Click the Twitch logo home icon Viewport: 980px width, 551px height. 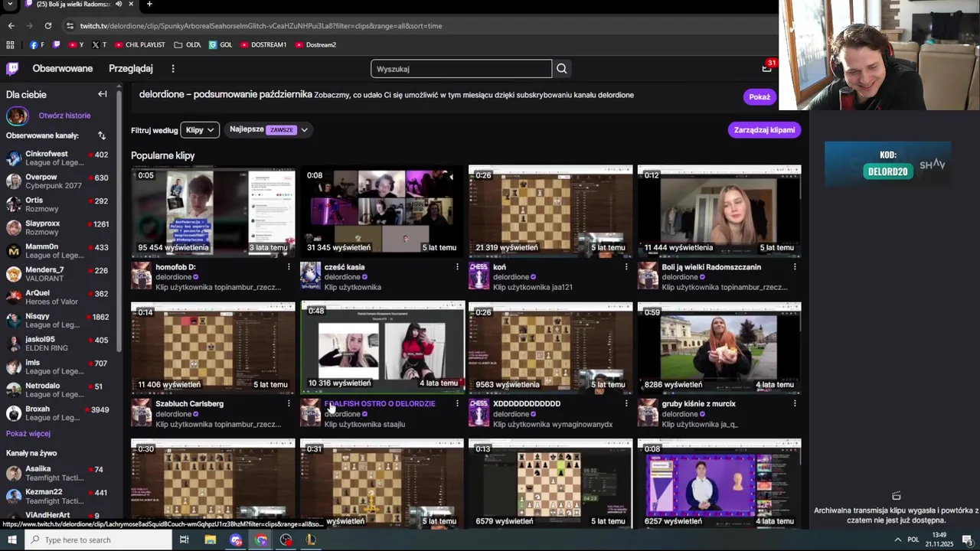[x=12, y=69]
